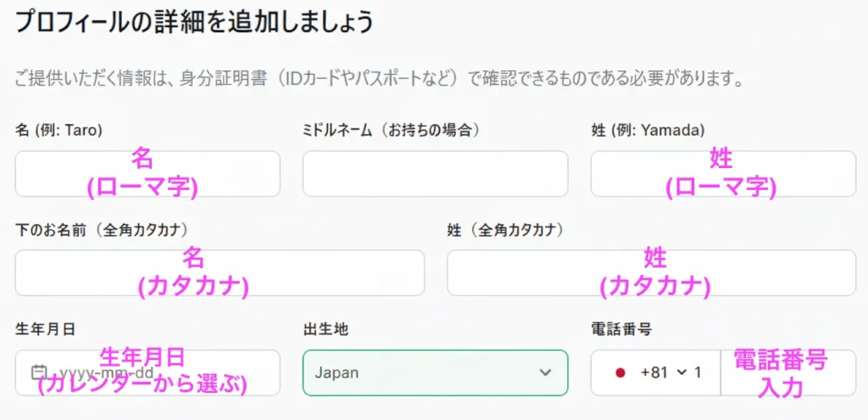Click the Japan flag icon in phone field
This screenshot has width=868, height=420.
pyautogui.click(x=620, y=372)
